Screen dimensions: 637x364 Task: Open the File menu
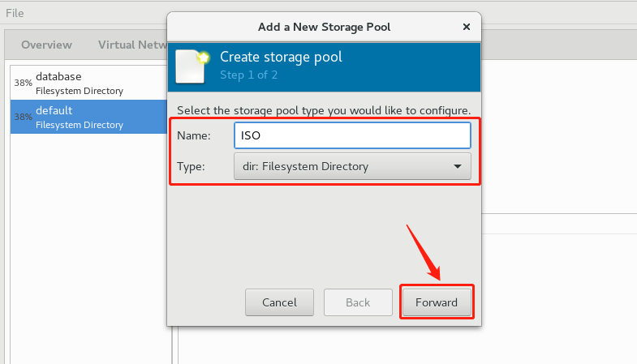[x=15, y=12]
